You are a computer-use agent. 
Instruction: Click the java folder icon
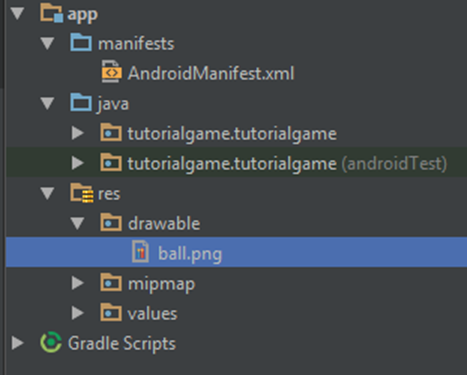point(81,103)
